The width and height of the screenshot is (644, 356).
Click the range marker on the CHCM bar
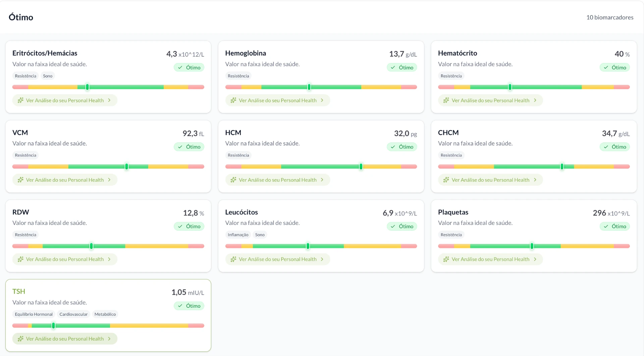pos(562,167)
